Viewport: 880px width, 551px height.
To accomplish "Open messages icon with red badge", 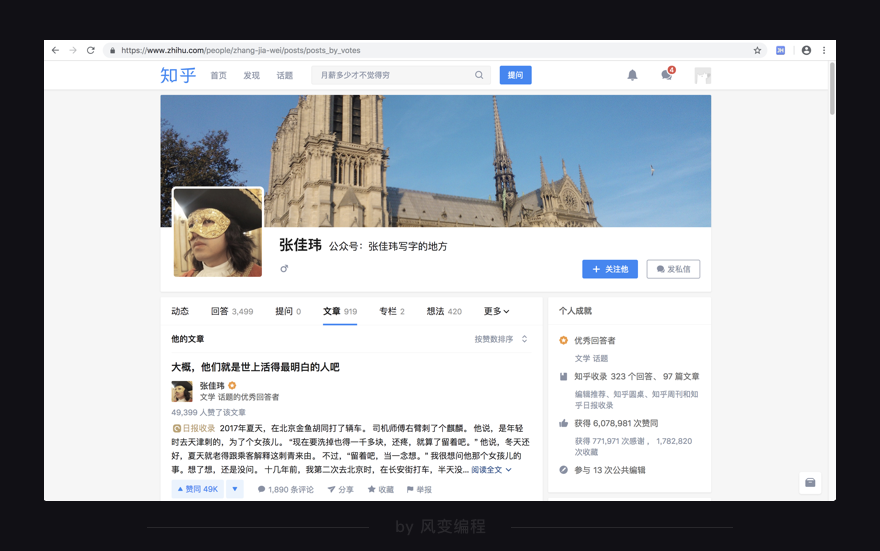I will pos(667,74).
